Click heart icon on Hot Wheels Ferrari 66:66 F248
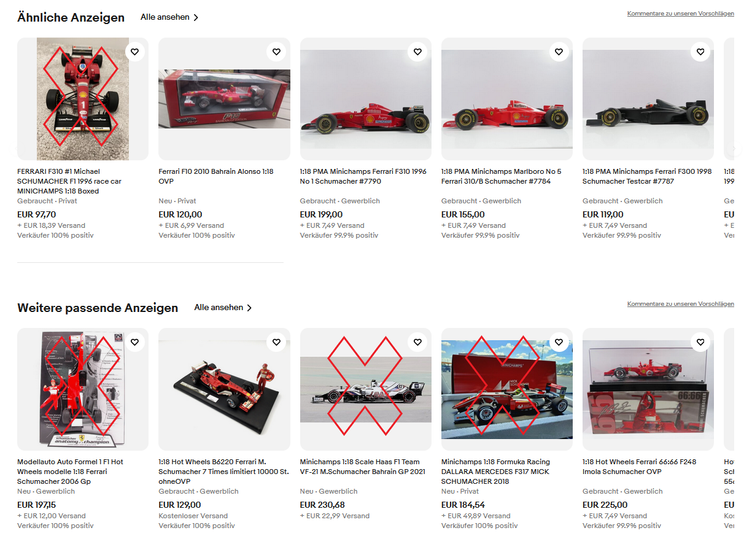 [x=700, y=342]
